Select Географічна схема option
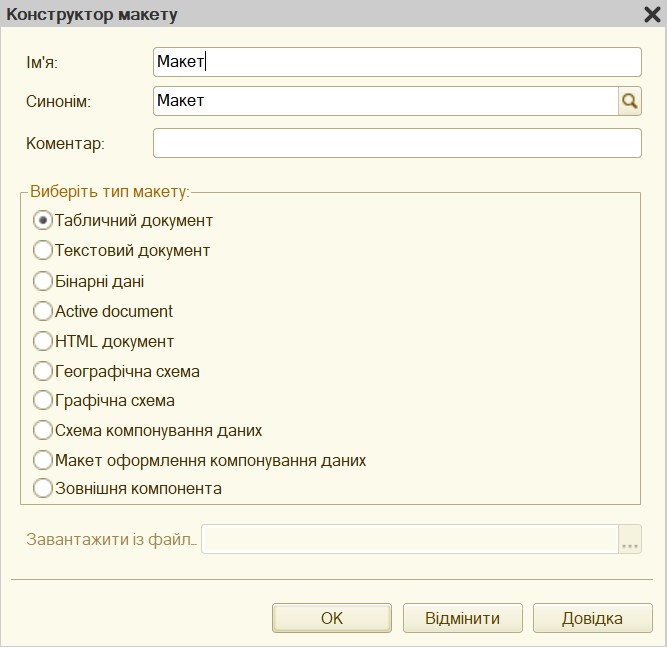Screen dimensions: 667x647 point(43,371)
